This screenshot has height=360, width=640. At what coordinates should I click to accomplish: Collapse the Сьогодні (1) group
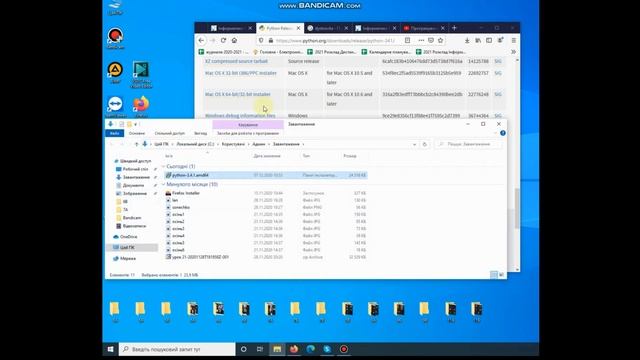tap(164, 167)
